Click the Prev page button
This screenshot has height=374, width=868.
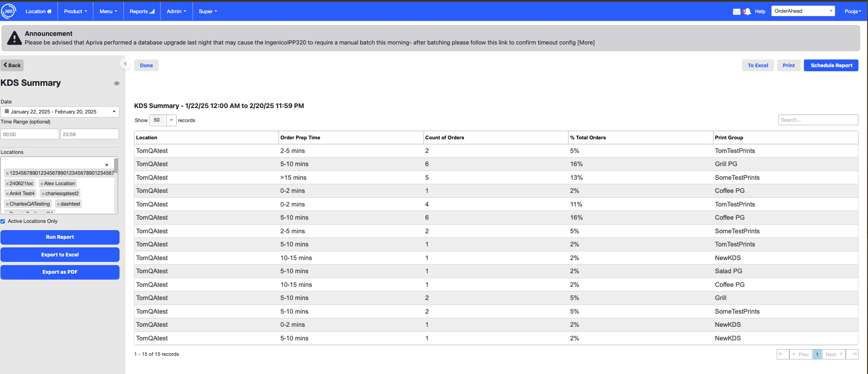pos(801,354)
